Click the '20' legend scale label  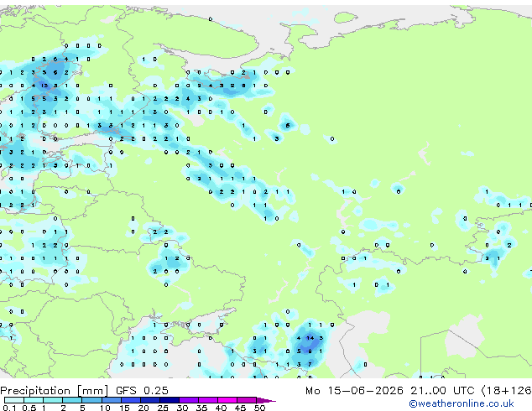point(143,408)
